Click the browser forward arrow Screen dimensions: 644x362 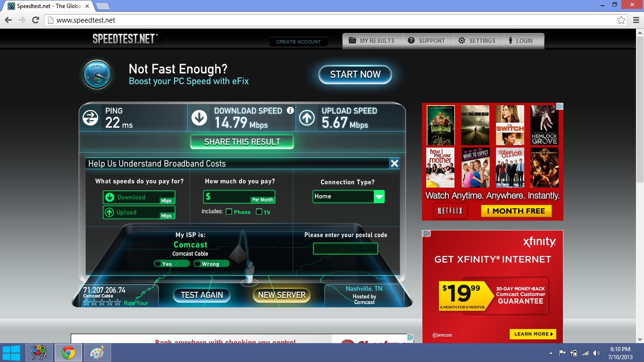pyautogui.click(x=22, y=20)
